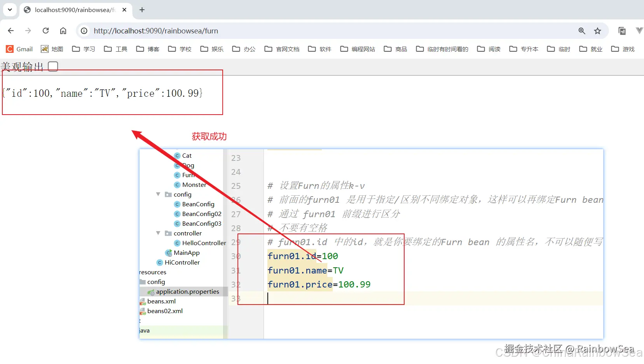Select the localhost:9090/rainbowsea tab
This screenshot has width=644, height=364.
pyautogui.click(x=75, y=10)
